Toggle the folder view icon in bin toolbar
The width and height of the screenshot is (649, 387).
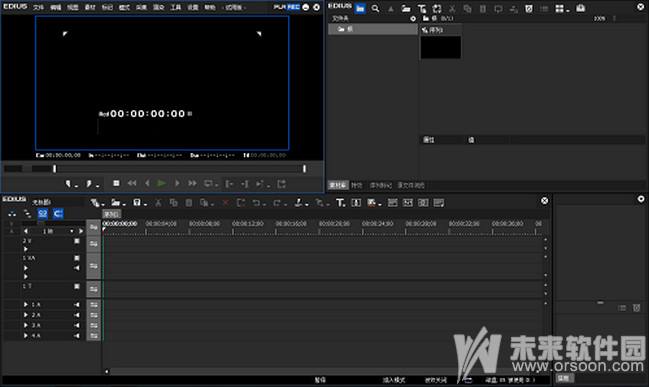click(360, 8)
